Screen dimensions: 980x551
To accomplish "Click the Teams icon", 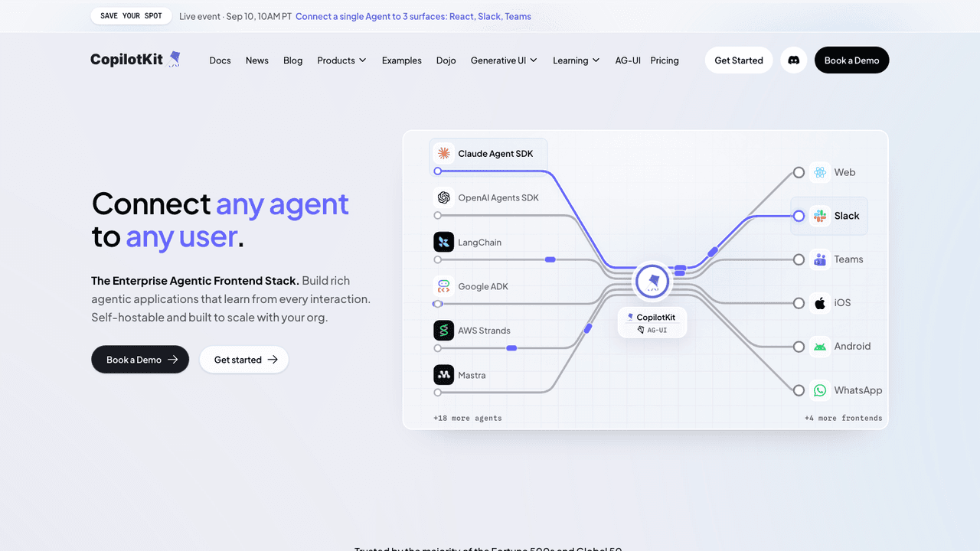I will [820, 259].
